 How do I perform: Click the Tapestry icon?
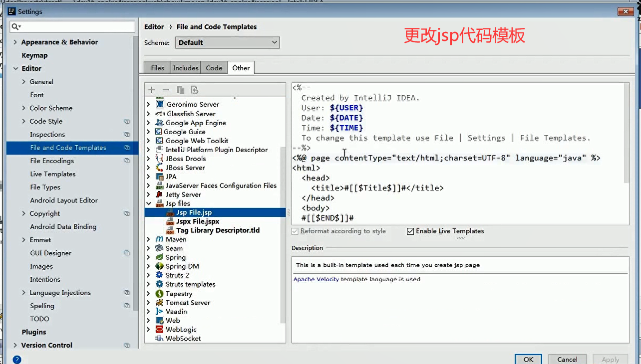click(160, 294)
